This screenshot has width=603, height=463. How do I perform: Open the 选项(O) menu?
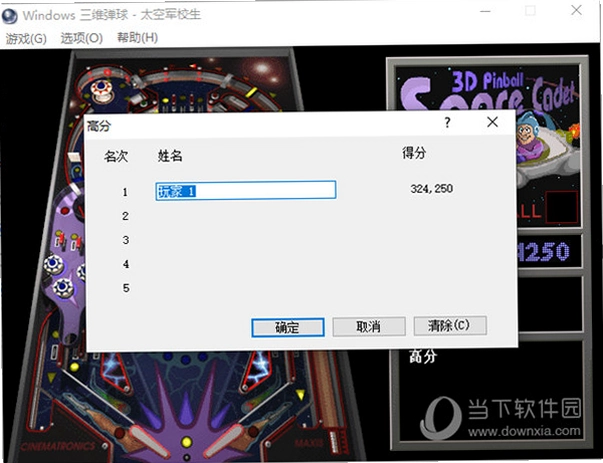tap(82, 38)
